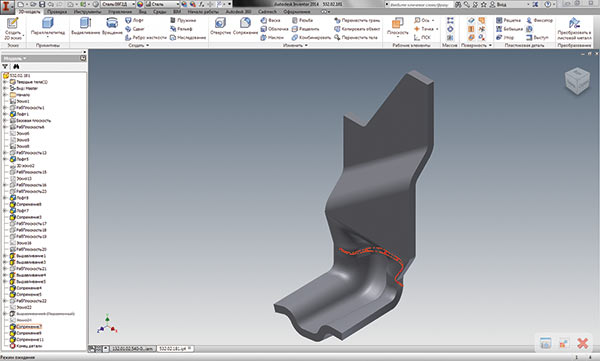Select the Лофт tool in ribbon
This screenshot has width=600, height=361.
[x=134, y=20]
